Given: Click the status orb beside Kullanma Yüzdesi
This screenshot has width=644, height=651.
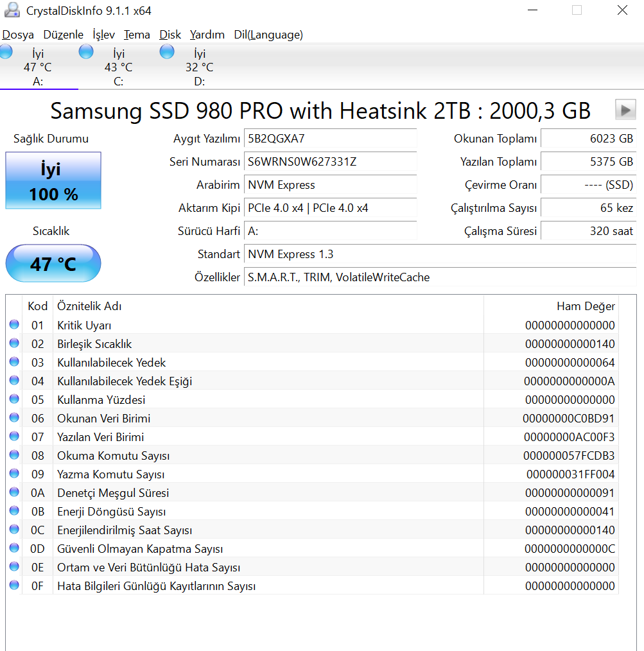Looking at the screenshot, I should pos(14,400).
